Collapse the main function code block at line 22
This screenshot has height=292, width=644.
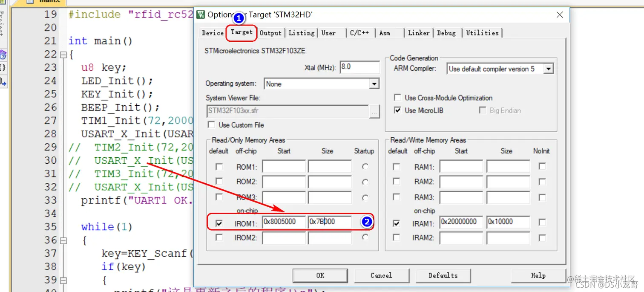[x=63, y=55]
